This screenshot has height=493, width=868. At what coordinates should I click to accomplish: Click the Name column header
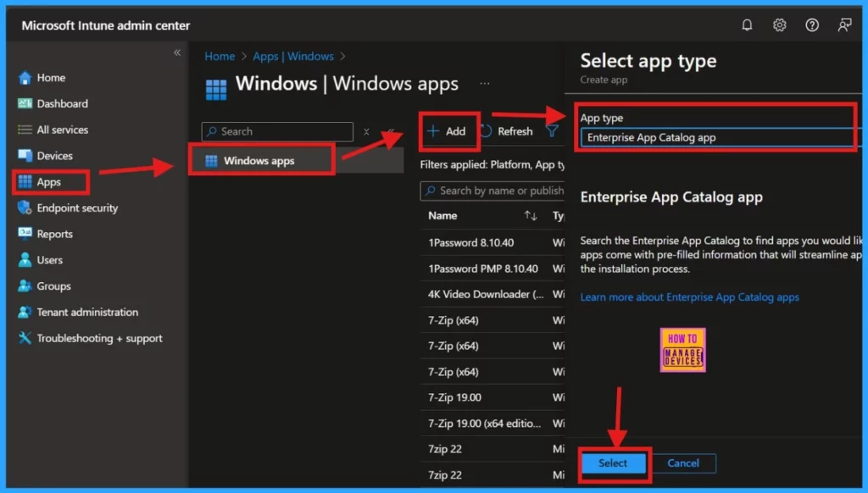[x=442, y=216]
